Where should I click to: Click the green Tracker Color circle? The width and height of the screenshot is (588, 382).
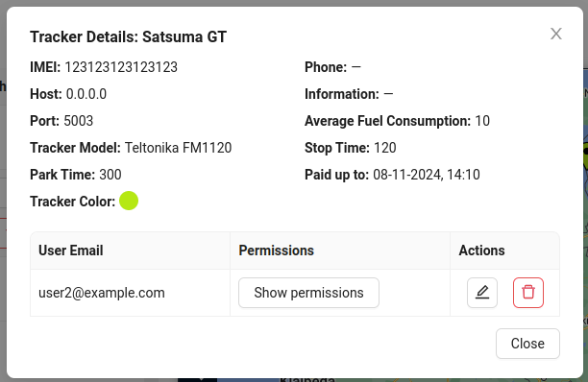[x=129, y=201]
